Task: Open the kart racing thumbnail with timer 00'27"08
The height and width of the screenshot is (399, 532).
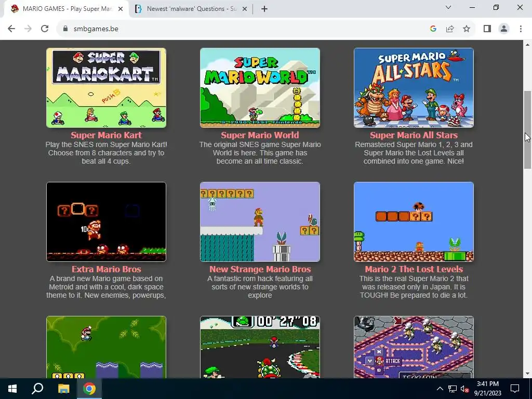Action: [260, 347]
